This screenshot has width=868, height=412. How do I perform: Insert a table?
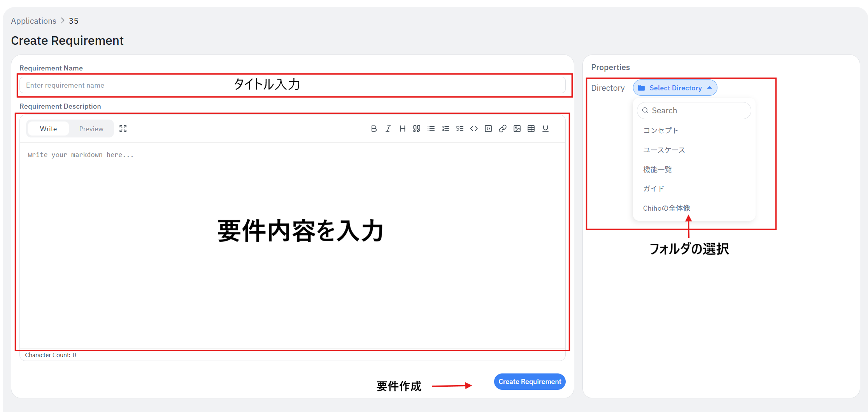[x=531, y=129]
